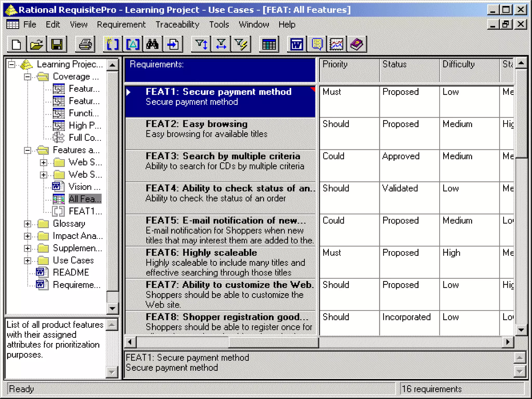Click the Save diskette toolbar icon

pos(57,44)
